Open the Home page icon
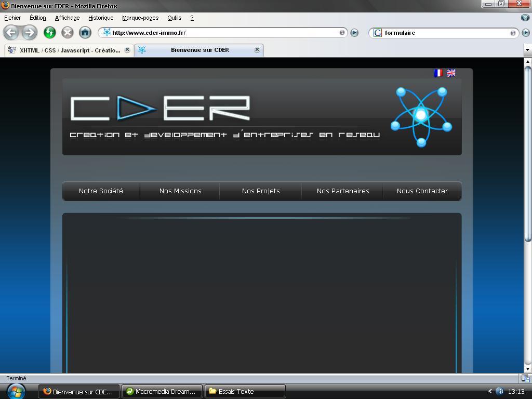 [85, 33]
